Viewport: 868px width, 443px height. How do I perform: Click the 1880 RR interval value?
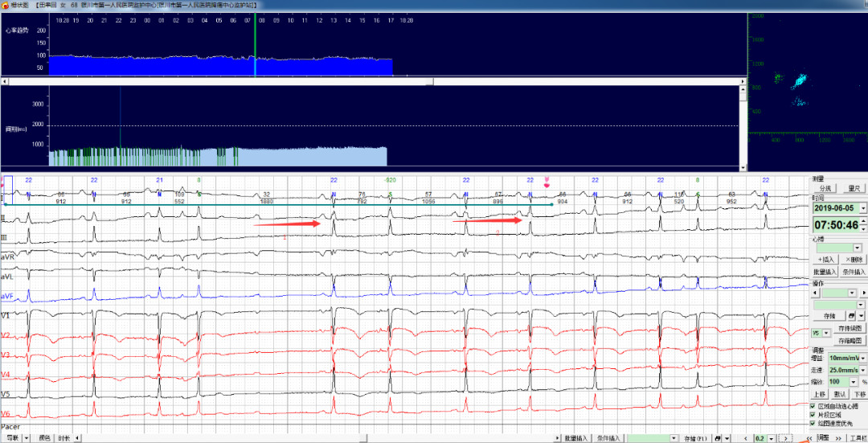266,202
